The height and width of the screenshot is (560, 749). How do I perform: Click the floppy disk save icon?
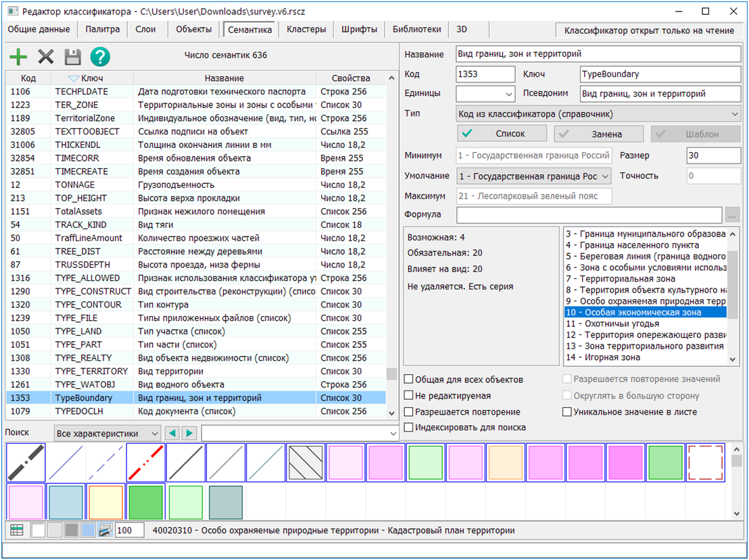click(x=72, y=57)
